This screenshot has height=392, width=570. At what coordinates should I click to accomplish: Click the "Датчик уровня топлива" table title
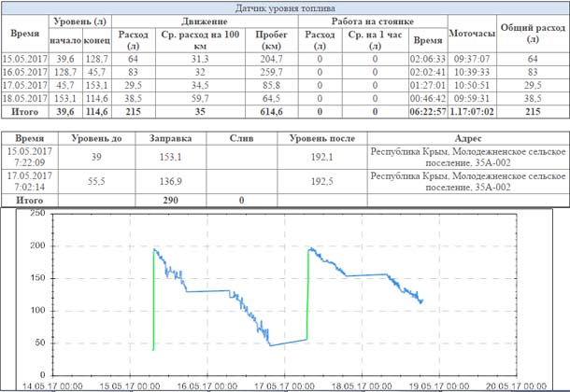coord(284,7)
